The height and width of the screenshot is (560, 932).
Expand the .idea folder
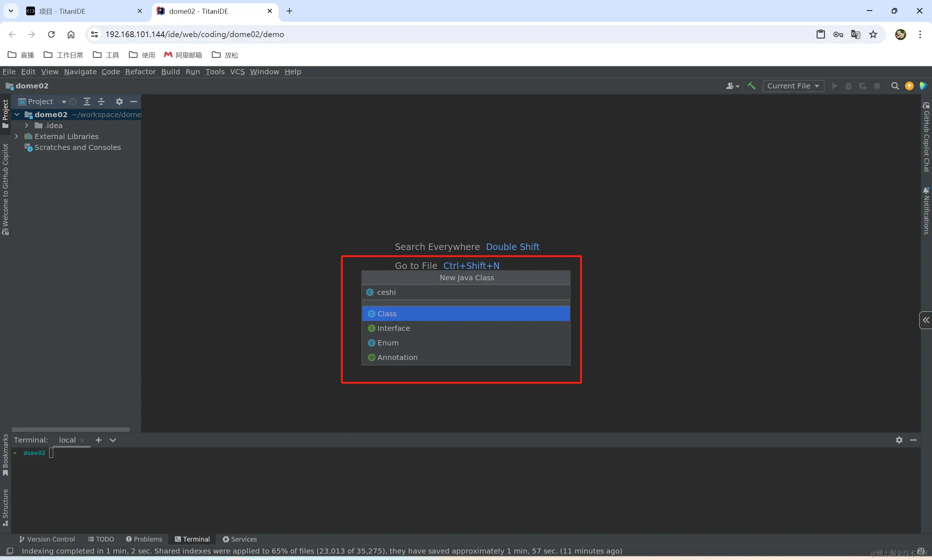27,125
